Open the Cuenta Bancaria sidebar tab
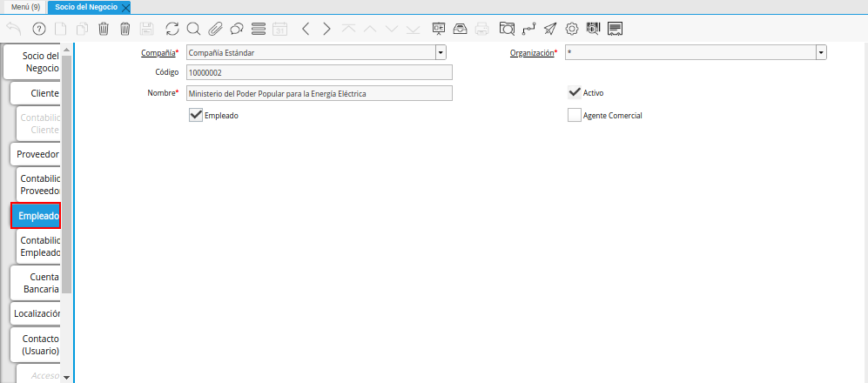Viewport: 868px width, 383px height. pyautogui.click(x=37, y=282)
